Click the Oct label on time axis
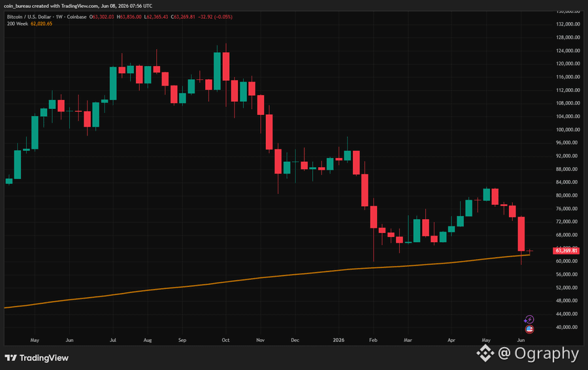The width and height of the screenshot is (588, 370). [x=225, y=340]
